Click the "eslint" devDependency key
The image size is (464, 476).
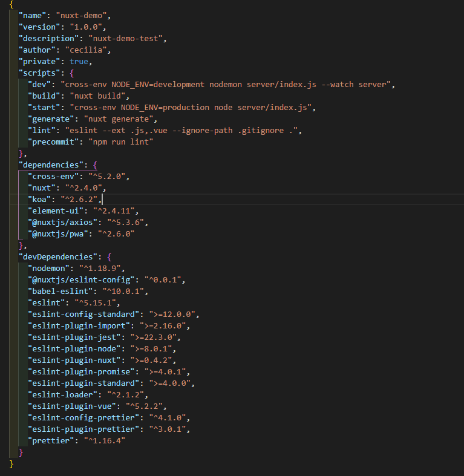47,303
